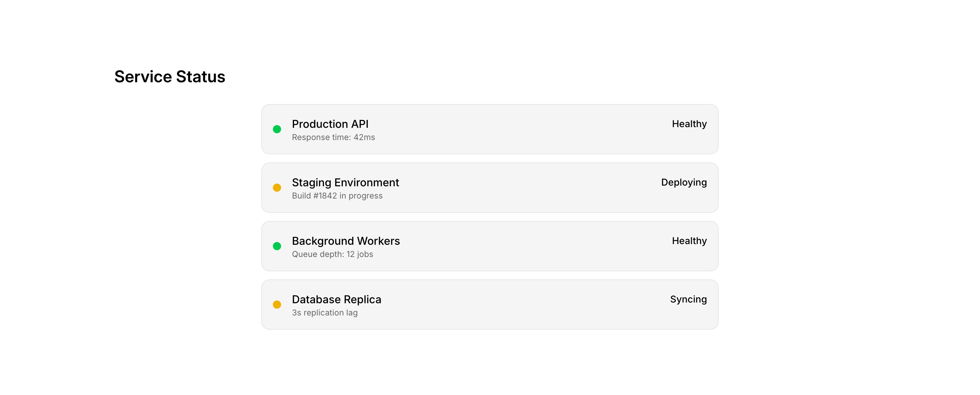The image size is (980, 395).
Task: Select the Background Workers title
Action: [x=345, y=241]
